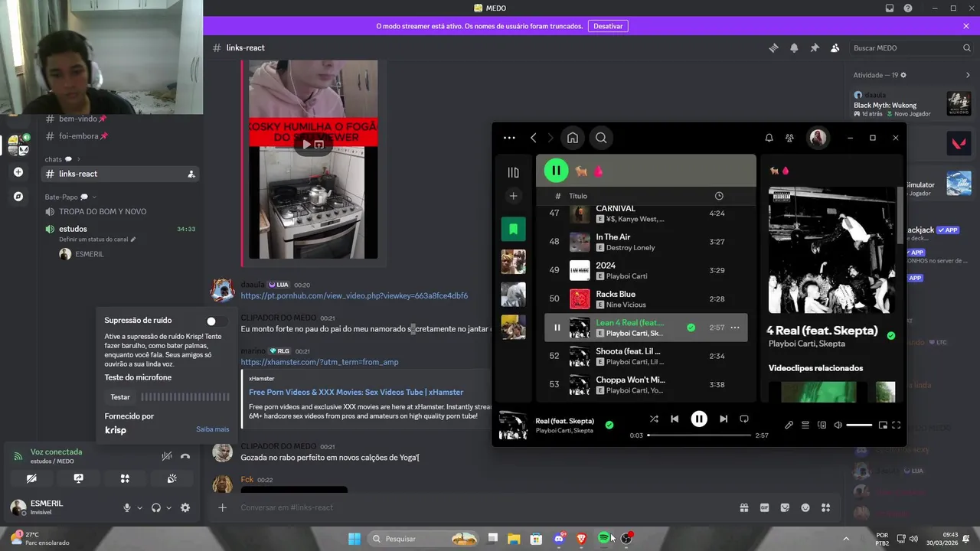Open Spotify friend activity icon
Viewport: 980px width, 551px height.
tap(789, 138)
